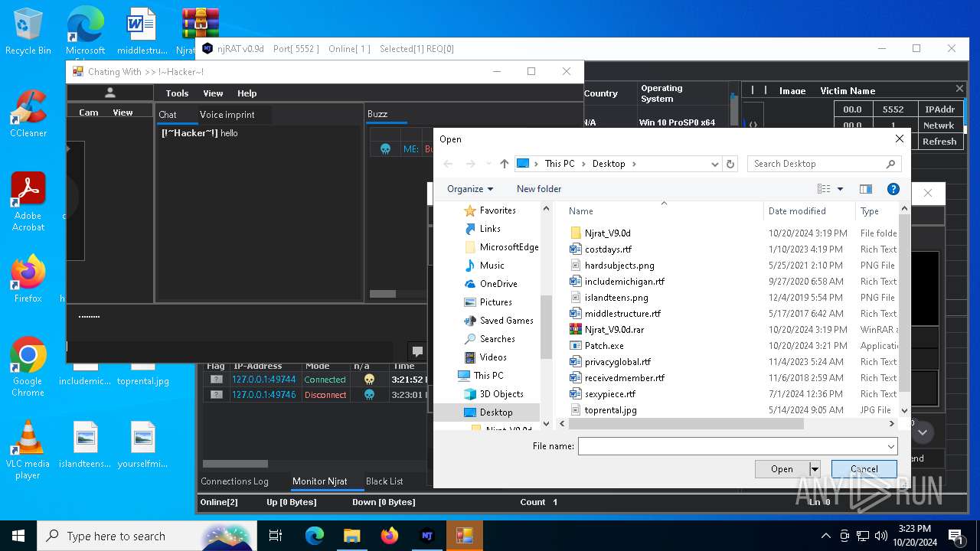Click the IPAddr button in njRAT

[939, 109]
